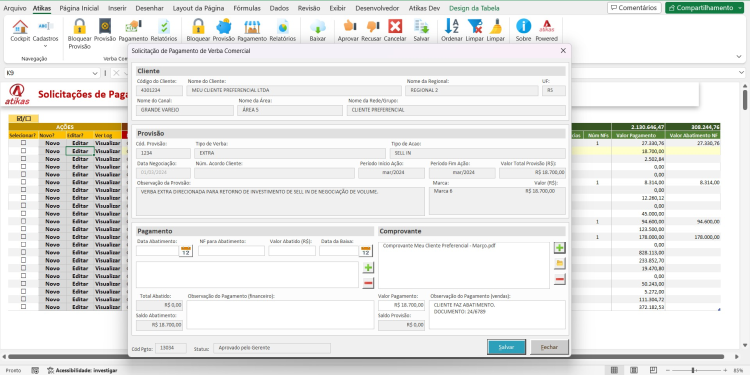
Task: Add a Comprovante file with the green plus
Action: [x=560, y=248]
